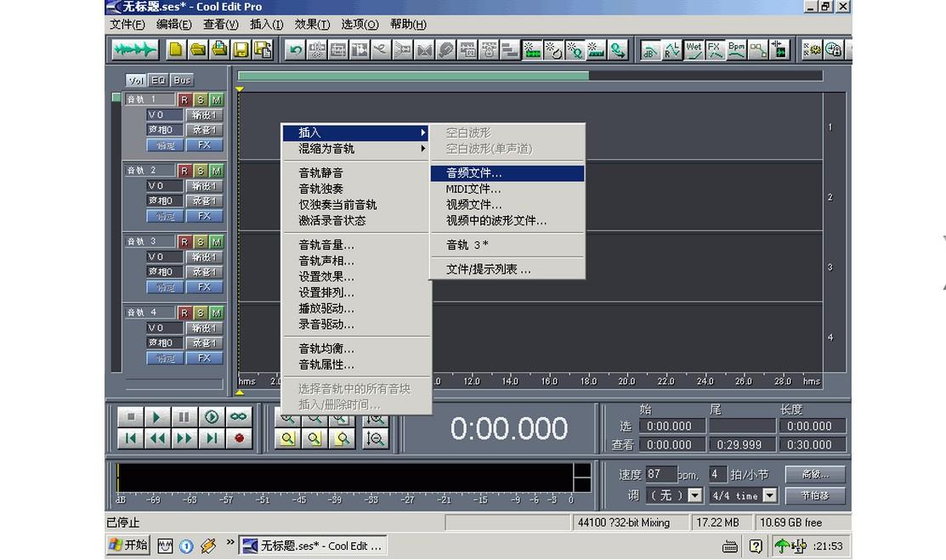Save session with floppy disk icon
This screenshot has width=946, height=560.
[x=241, y=49]
